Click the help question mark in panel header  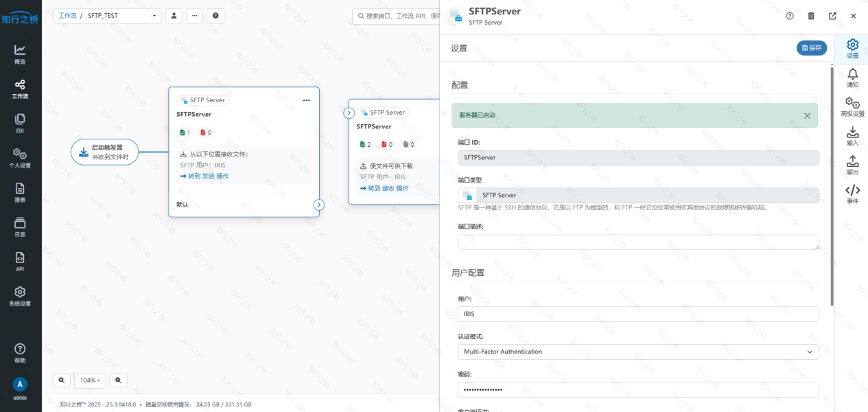[790, 16]
